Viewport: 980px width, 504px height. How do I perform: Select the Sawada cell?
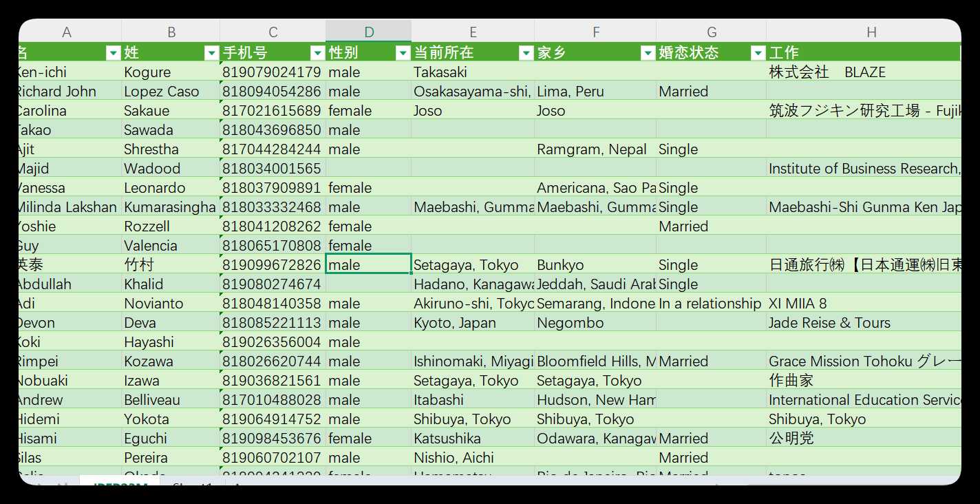coord(171,129)
